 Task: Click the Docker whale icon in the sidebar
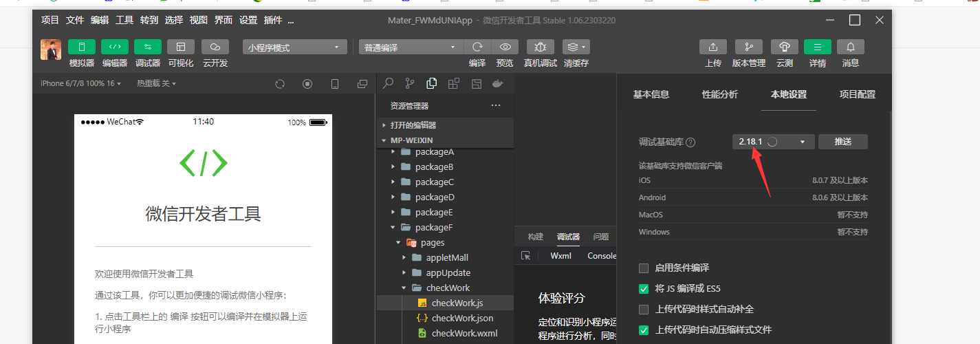pyautogui.click(x=498, y=83)
